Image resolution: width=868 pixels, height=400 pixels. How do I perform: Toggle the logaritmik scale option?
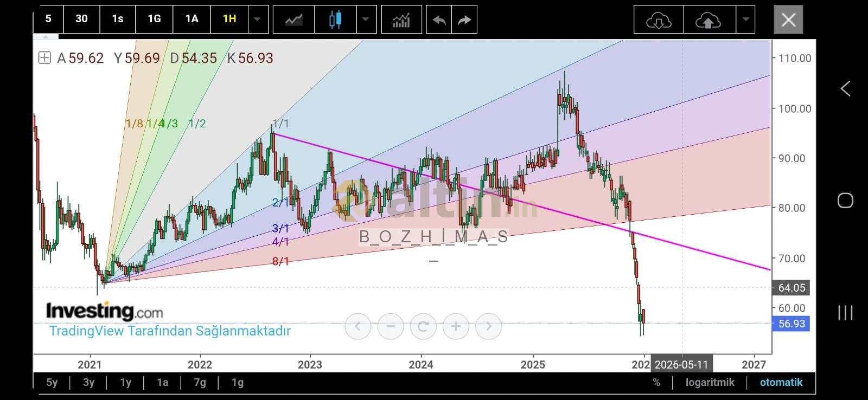710,382
